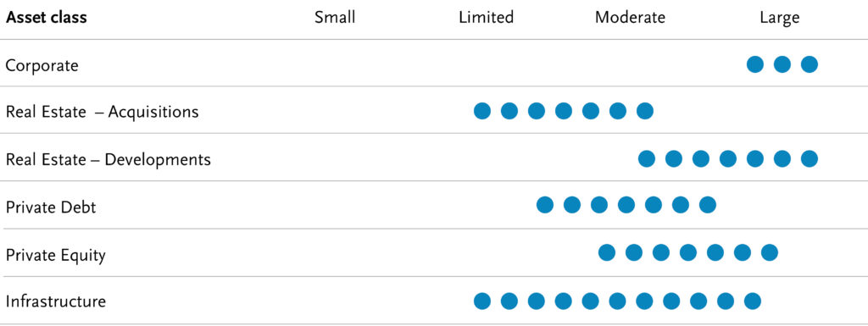
Task: Click the first dot in the Infrastructure row
Action: [482, 301]
